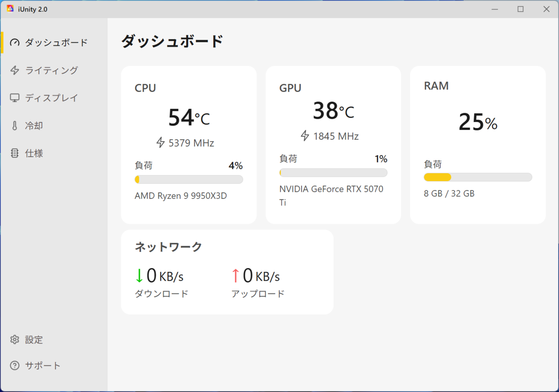This screenshot has height=392, width=559.
Task: Click the monitor icon beside ディスプレイ
Action: [15, 98]
